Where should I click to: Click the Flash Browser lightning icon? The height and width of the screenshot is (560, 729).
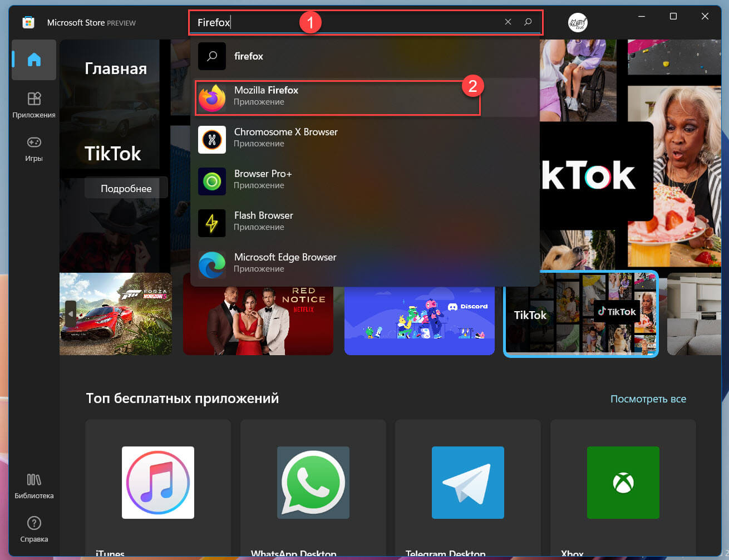tap(212, 223)
